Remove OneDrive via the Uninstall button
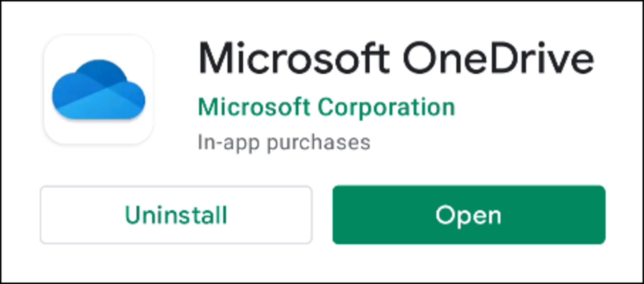644x284 pixels. tap(176, 215)
